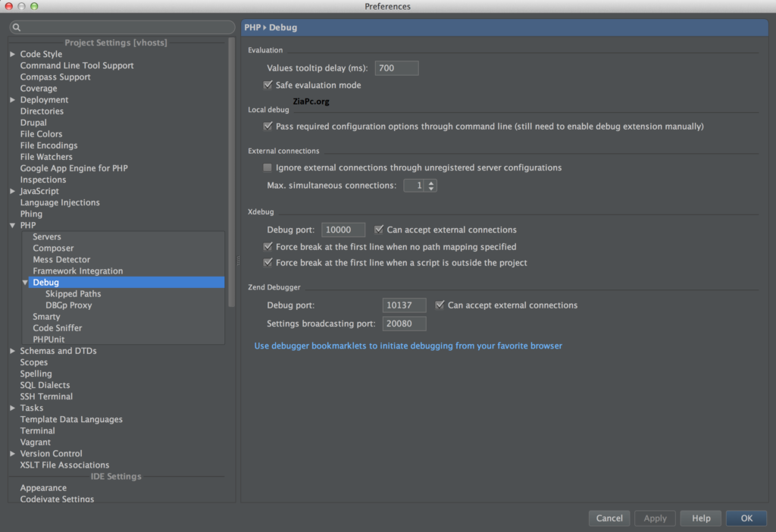Viewport: 776px width, 532px height.
Task: Enable ignoring external connections through unregistered servers
Action: (x=268, y=167)
